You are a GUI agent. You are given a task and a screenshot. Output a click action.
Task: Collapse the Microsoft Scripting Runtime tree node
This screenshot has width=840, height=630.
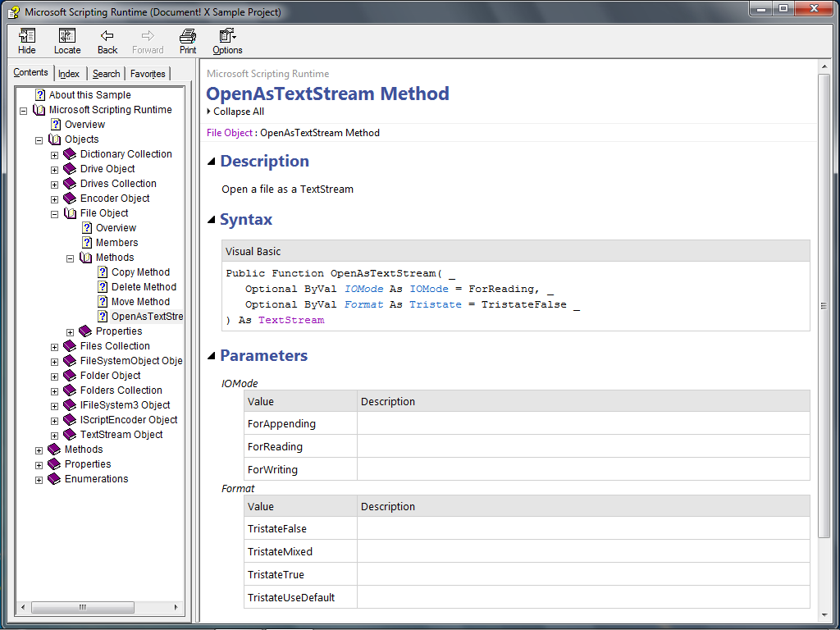24,111
